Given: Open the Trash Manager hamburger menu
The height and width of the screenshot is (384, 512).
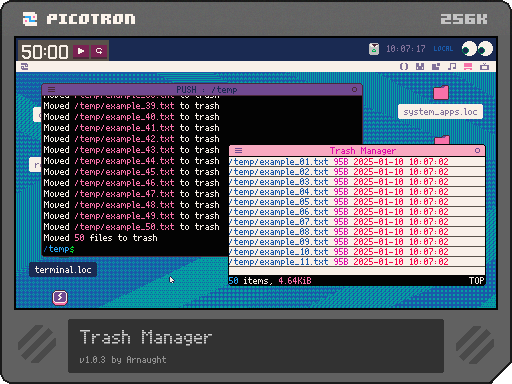Looking at the screenshot, I should click(238, 150).
